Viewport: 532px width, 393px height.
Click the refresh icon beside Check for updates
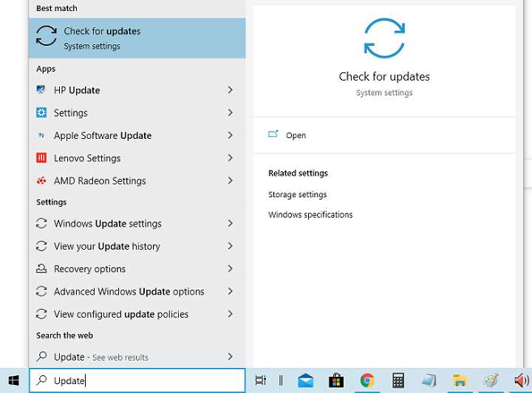47,36
